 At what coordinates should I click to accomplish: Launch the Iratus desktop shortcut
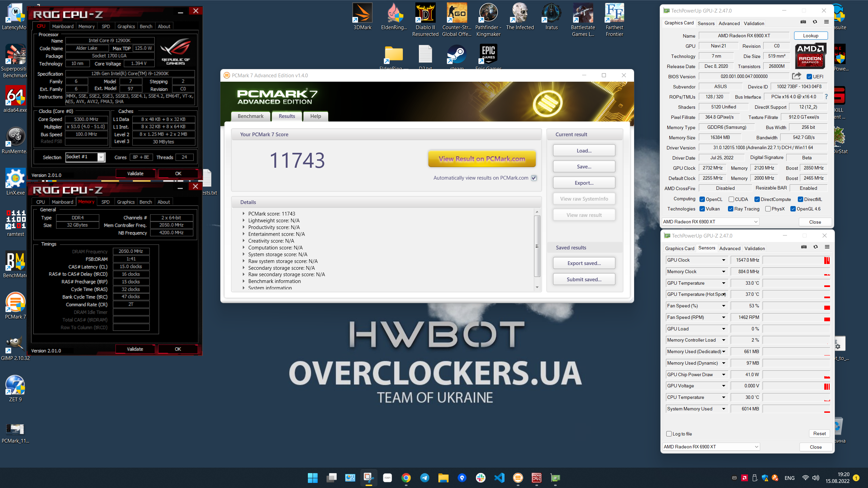coord(551,16)
